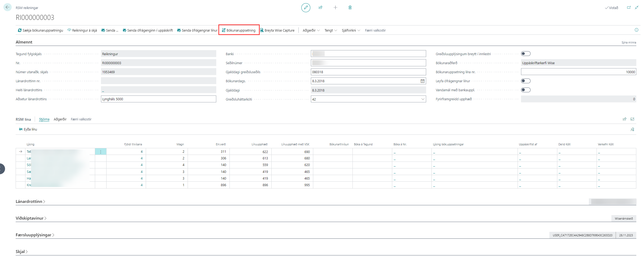644x257 pixels.
Task: Click the back arrow icon
Action: tap(7, 7)
